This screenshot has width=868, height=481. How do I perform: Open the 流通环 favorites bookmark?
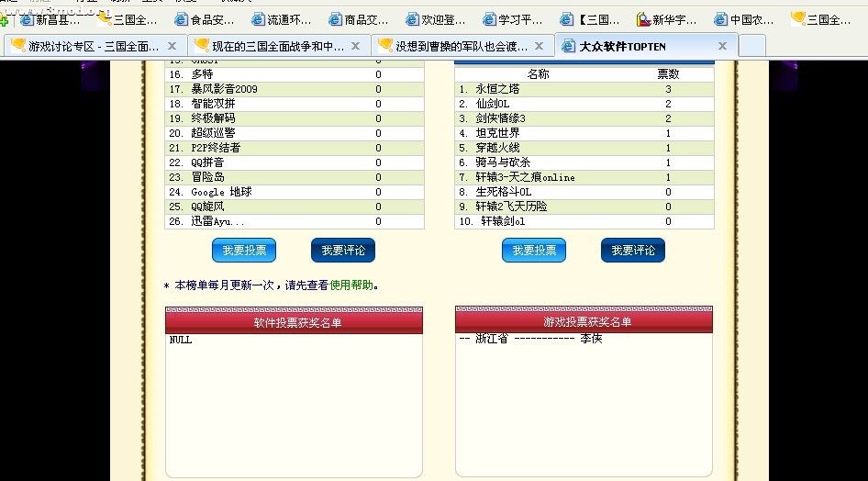[281, 19]
